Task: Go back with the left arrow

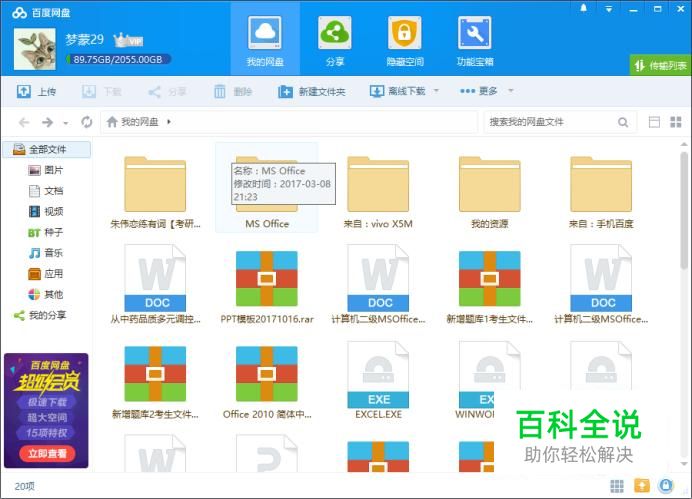Action: point(24,122)
